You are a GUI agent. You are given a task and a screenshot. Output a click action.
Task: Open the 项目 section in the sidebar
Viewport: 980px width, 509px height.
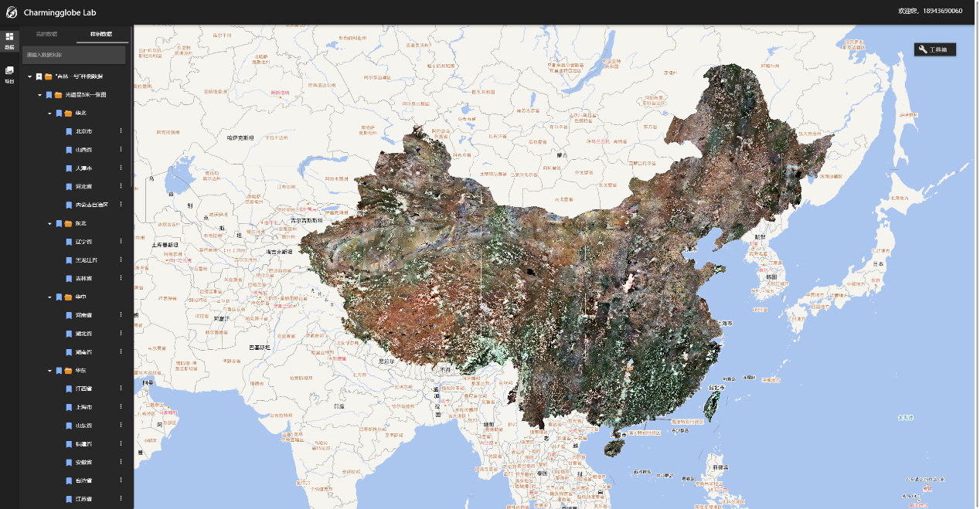click(x=9, y=74)
